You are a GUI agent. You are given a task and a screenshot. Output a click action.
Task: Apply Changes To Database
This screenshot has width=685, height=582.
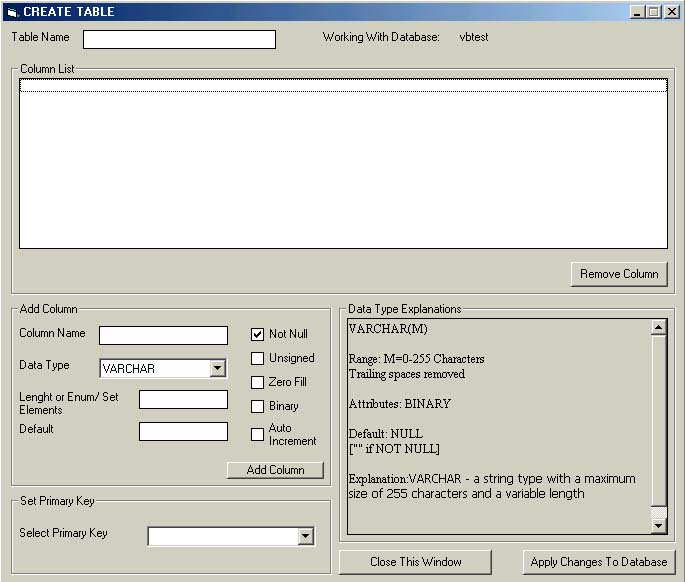(x=599, y=562)
